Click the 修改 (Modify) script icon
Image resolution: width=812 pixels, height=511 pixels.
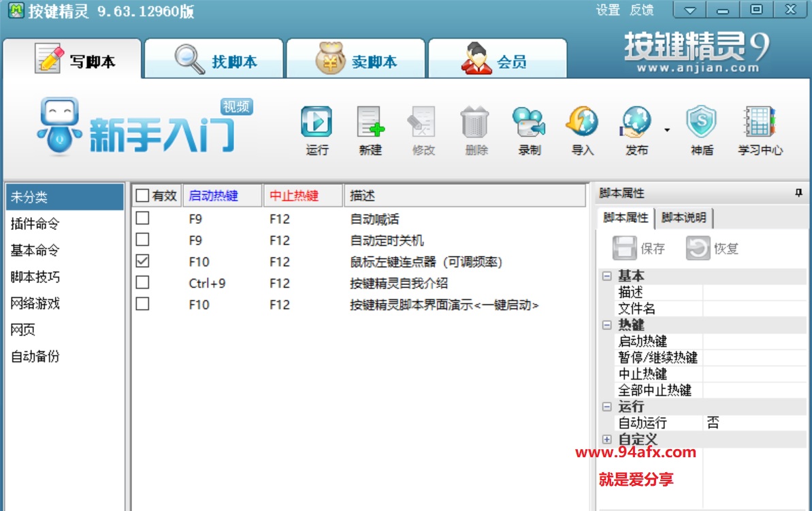422,122
